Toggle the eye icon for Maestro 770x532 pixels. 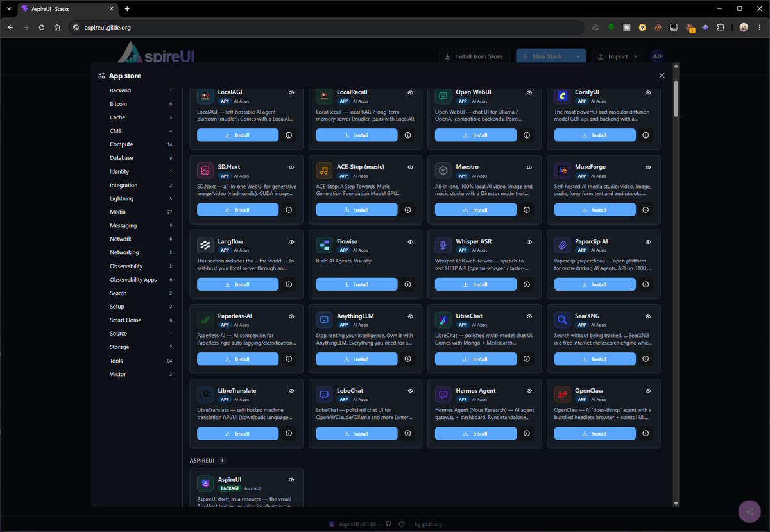(x=529, y=167)
